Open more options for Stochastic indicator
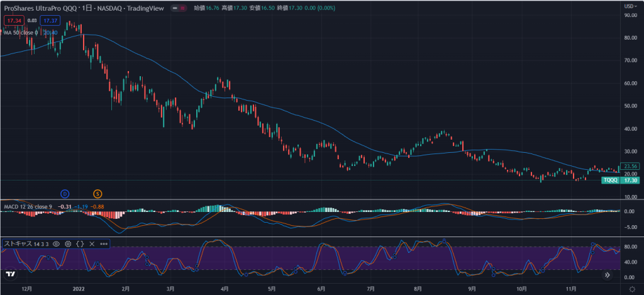 tap(104, 243)
